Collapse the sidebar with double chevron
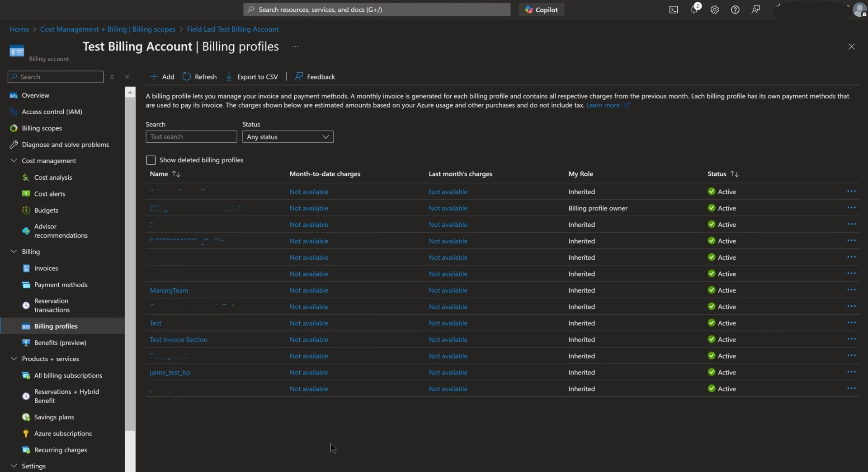This screenshot has width=868, height=472. point(127,77)
